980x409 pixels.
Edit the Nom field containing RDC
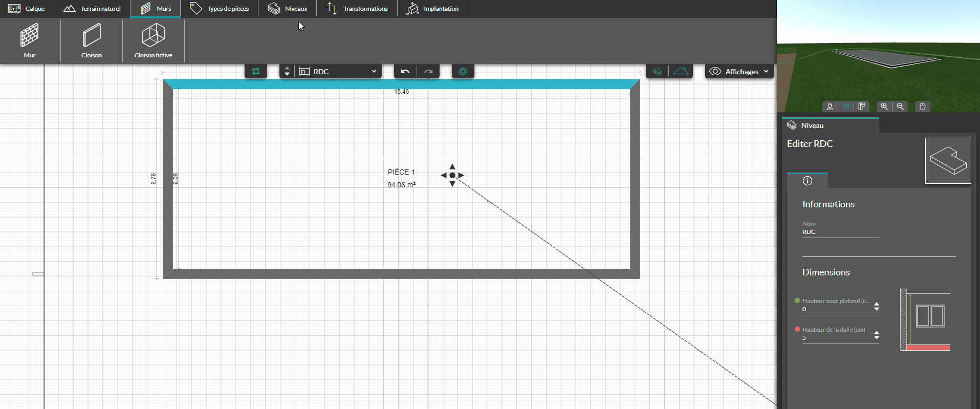[840, 232]
